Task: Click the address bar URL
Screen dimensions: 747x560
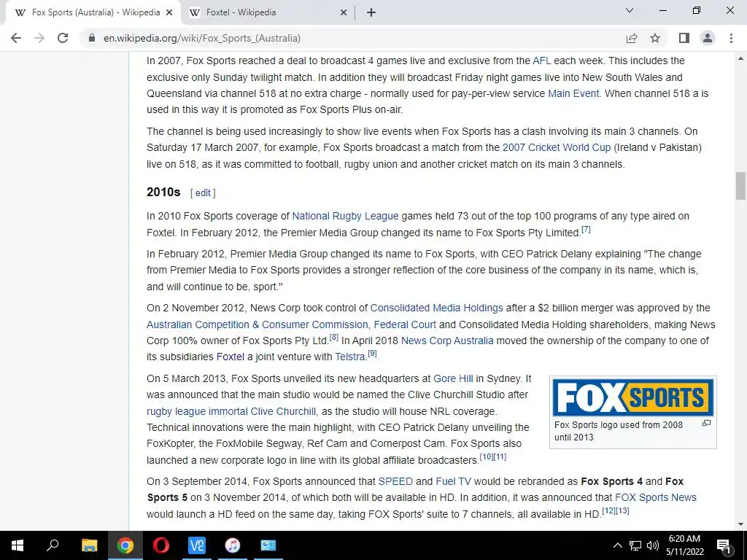Action: [202, 38]
